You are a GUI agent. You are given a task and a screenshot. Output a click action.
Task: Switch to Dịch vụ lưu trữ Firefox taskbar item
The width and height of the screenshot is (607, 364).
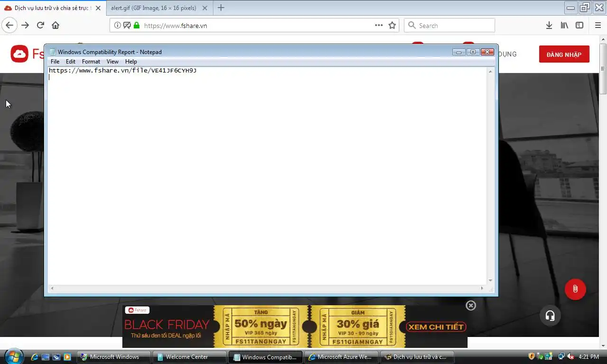pyautogui.click(x=417, y=357)
